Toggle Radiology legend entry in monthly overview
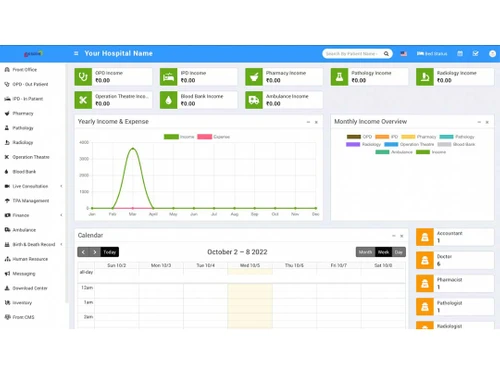The height and width of the screenshot is (375, 500). (363, 144)
